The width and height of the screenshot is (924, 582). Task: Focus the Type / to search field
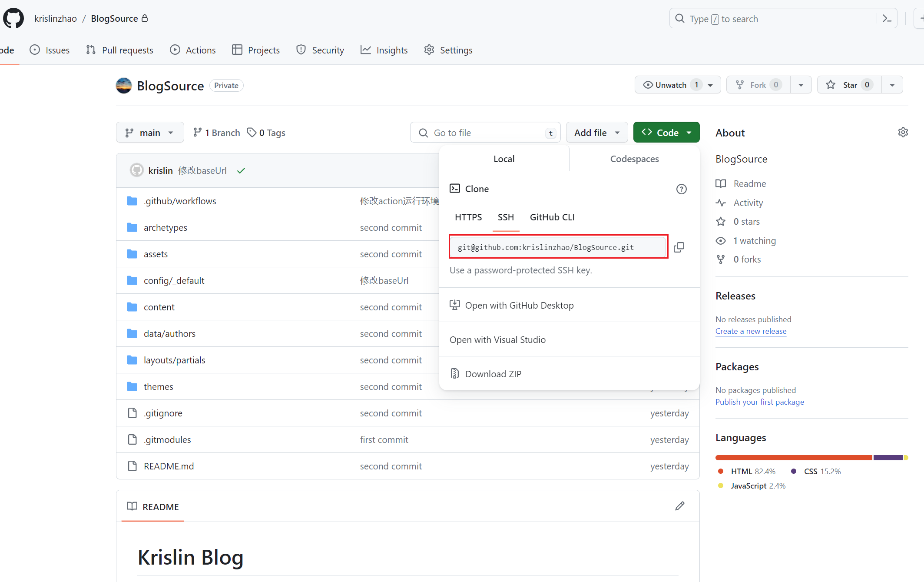tap(773, 19)
